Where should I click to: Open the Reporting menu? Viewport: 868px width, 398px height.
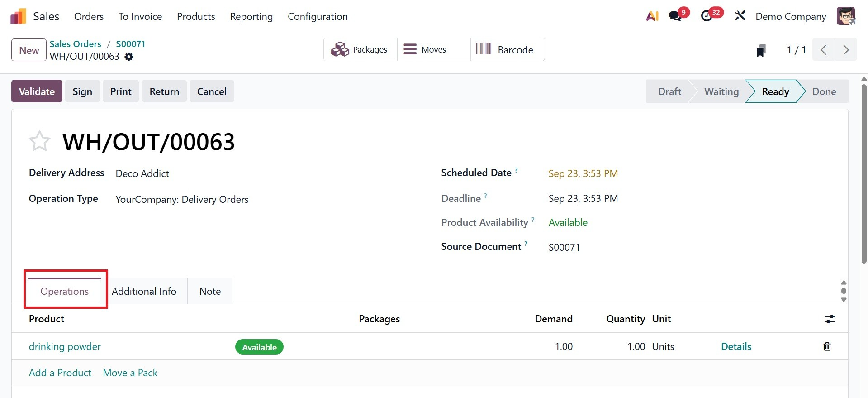(x=251, y=17)
